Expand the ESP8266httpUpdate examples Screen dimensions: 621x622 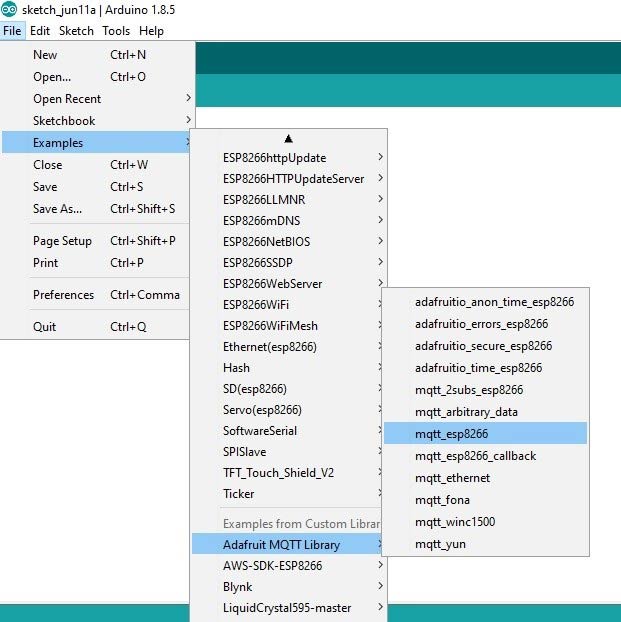(288, 157)
